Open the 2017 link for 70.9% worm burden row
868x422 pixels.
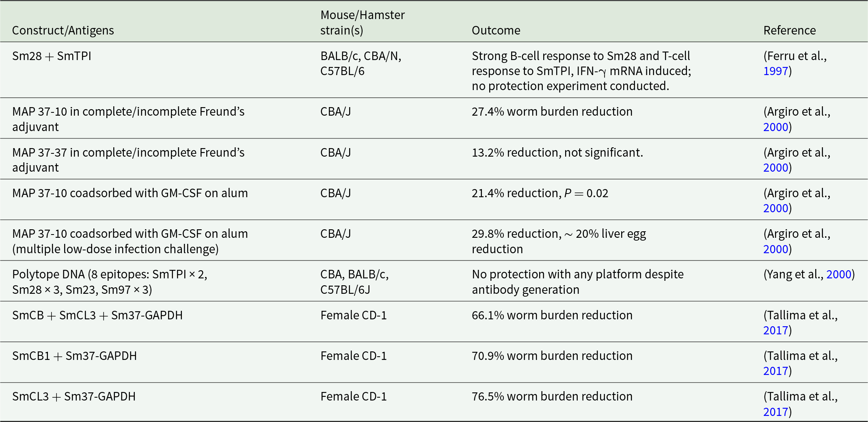pos(775,371)
